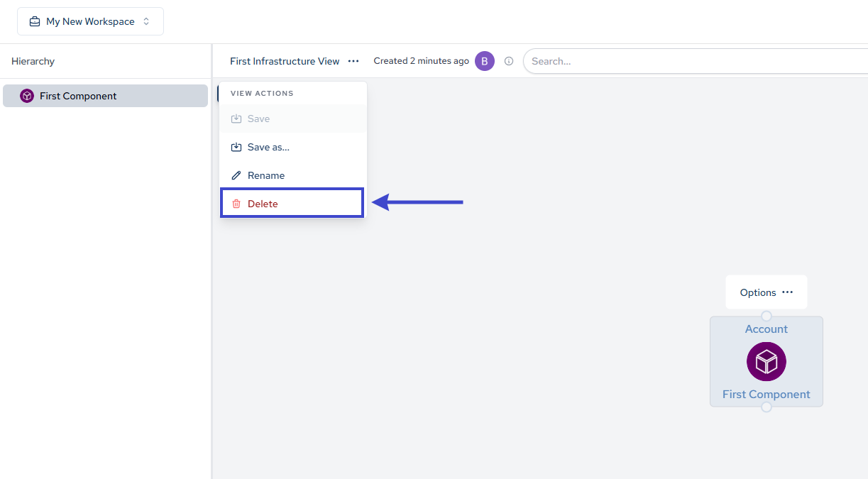Select Delete in the view actions menu

point(263,204)
